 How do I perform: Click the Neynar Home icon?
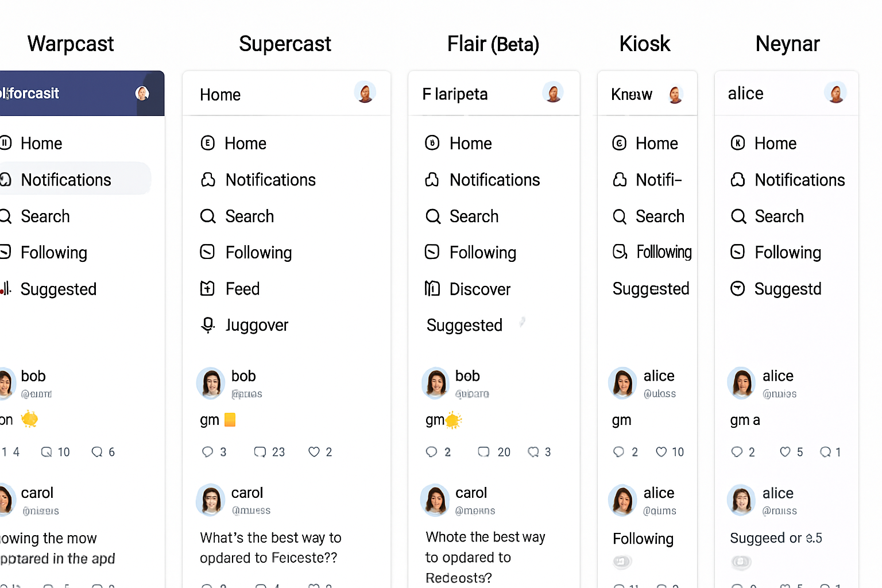point(737,143)
